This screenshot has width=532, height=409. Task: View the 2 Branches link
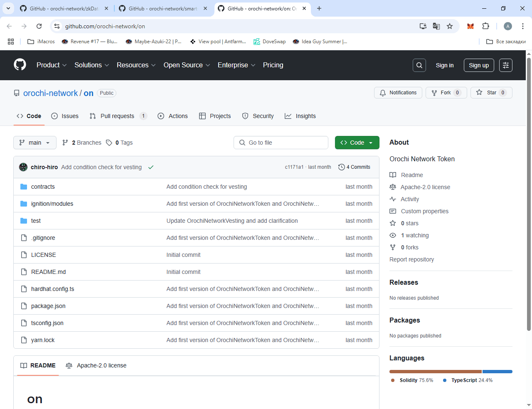click(81, 143)
